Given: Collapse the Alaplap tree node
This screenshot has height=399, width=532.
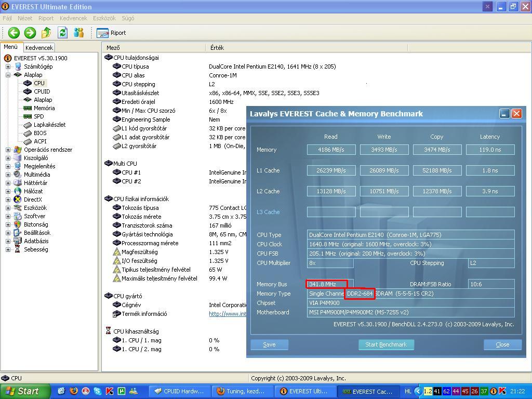Looking at the screenshot, I should [8, 75].
